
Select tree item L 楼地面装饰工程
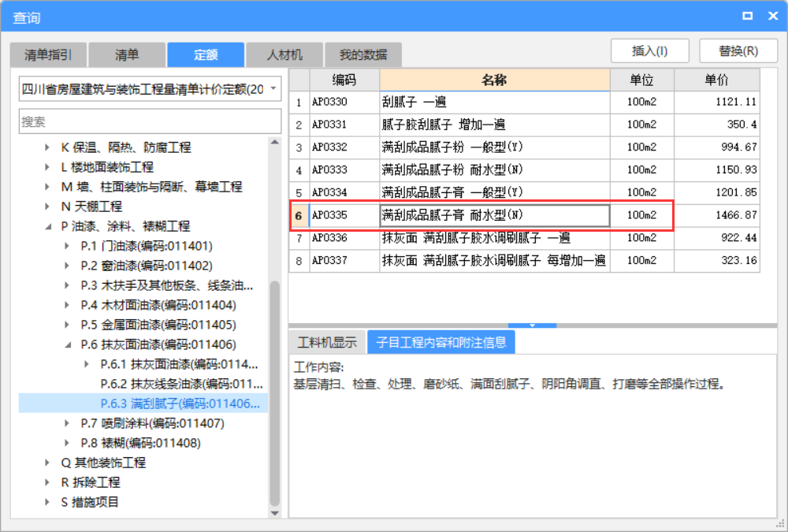[x=107, y=167]
